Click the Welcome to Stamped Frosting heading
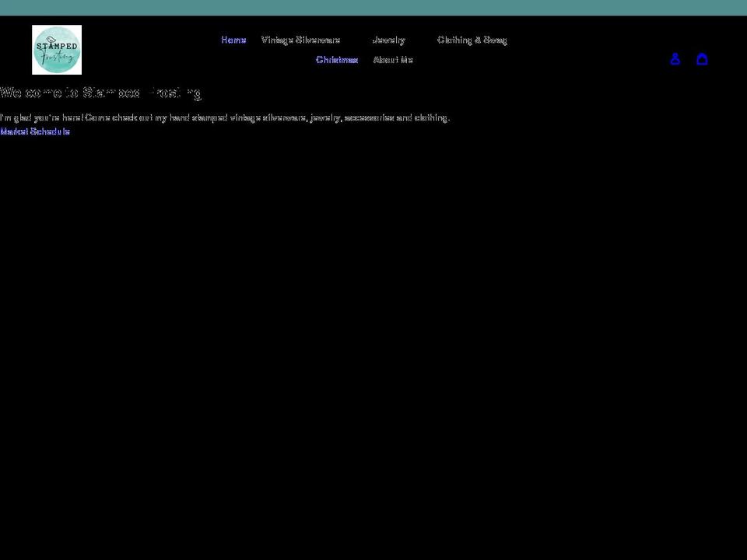The height and width of the screenshot is (560, 747). tap(101, 93)
